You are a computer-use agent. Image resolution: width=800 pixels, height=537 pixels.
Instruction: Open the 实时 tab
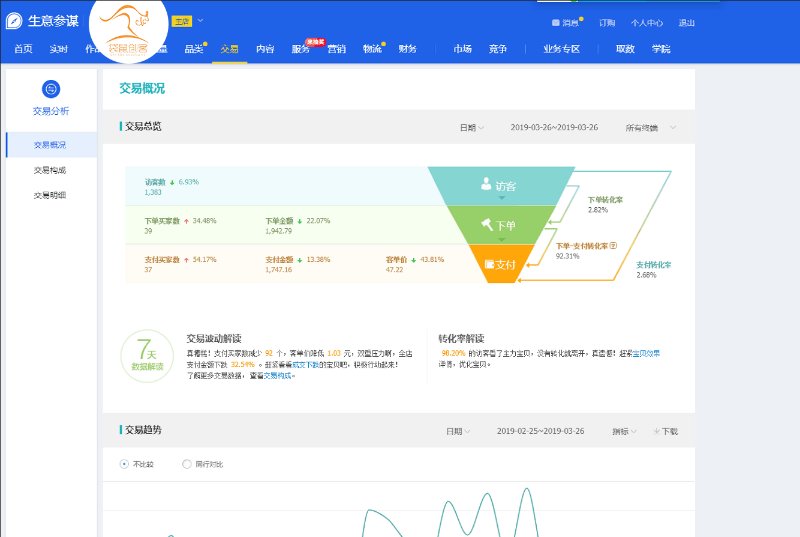point(59,49)
